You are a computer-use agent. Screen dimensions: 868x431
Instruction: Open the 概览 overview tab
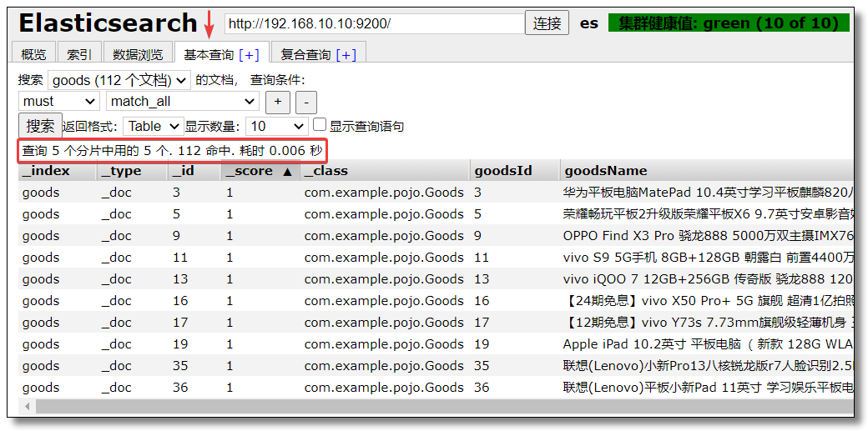33,54
